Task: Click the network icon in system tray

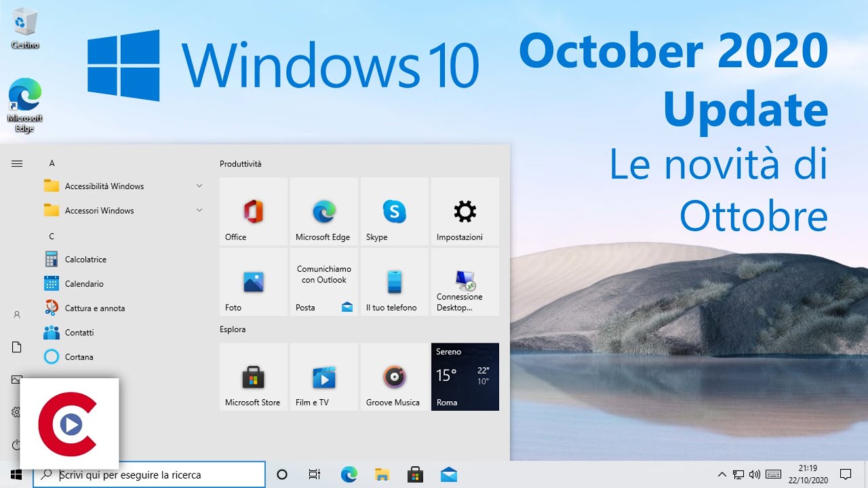Action: click(738, 474)
